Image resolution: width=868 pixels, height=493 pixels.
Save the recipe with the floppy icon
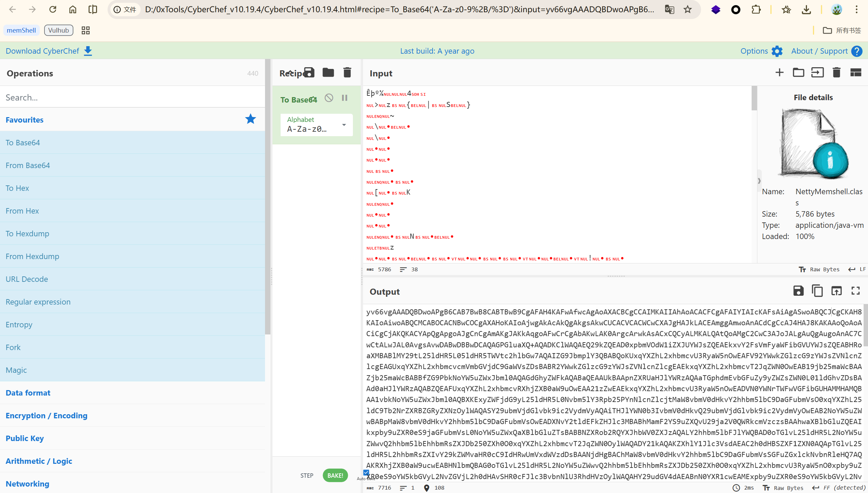click(x=309, y=72)
